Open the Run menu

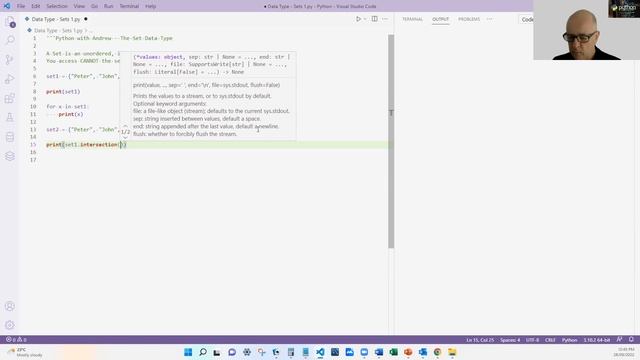(x=109, y=6)
